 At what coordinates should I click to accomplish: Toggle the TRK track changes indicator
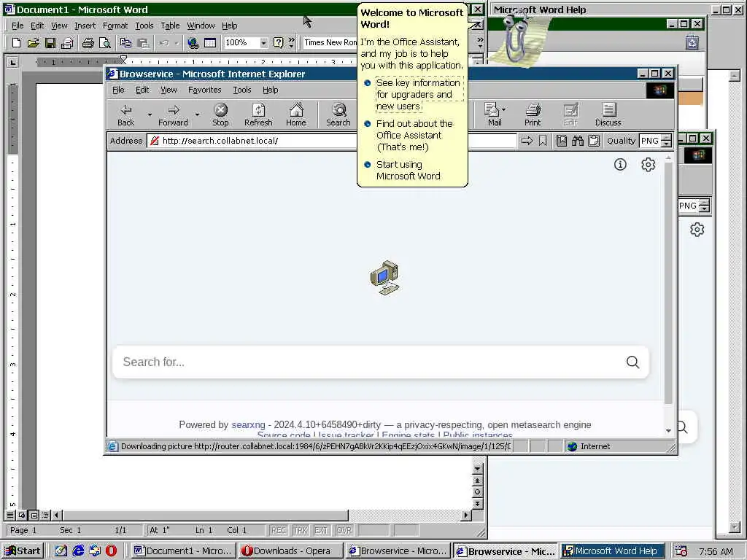[x=300, y=530]
